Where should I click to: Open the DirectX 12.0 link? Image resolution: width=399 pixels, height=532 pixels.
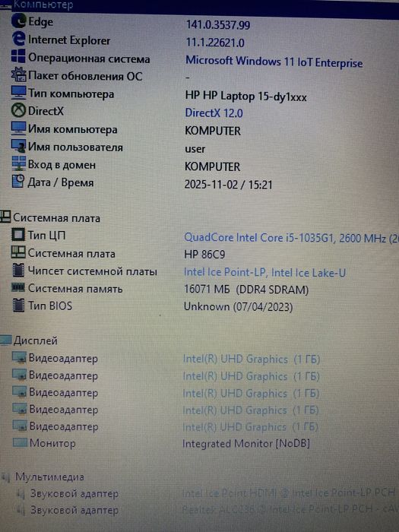point(214,112)
